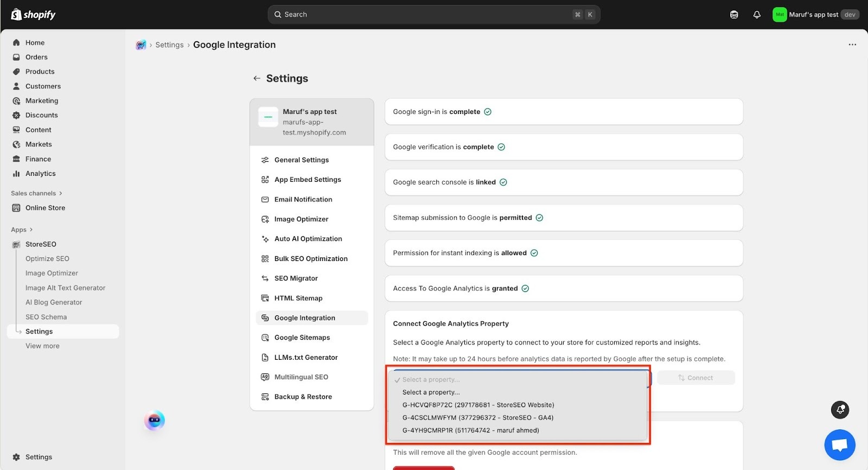Click the back arrow beside Settings heading

coord(257,79)
